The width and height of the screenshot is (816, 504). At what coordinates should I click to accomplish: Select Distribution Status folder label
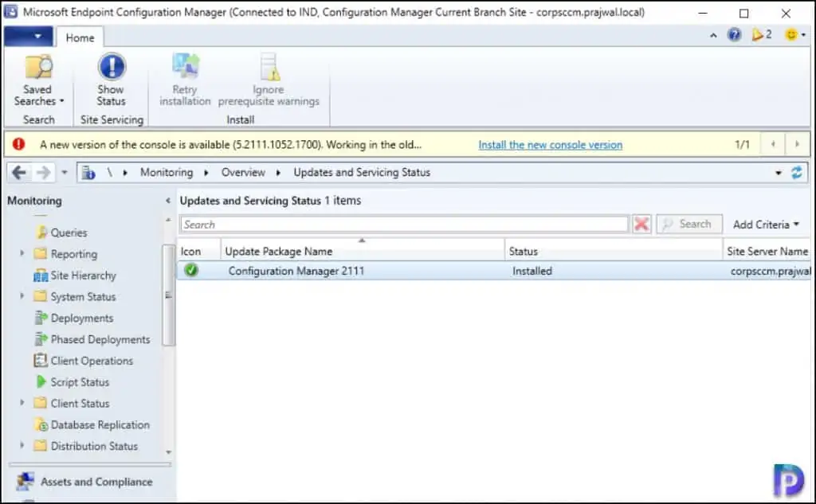(x=94, y=446)
